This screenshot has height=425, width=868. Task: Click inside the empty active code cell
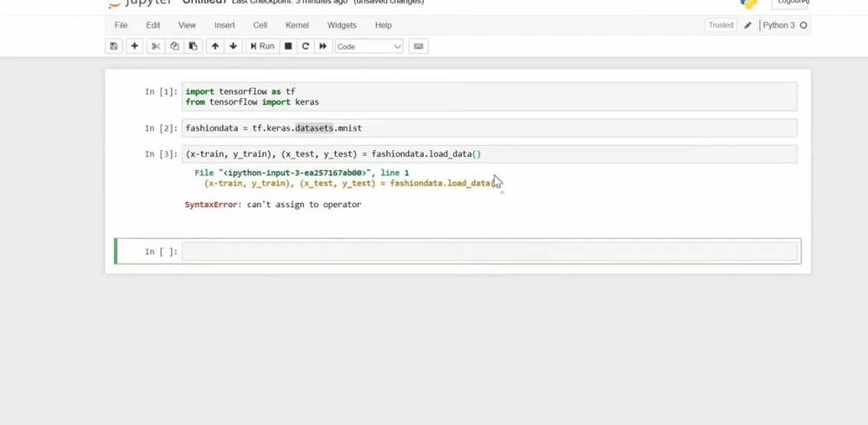pyautogui.click(x=490, y=252)
